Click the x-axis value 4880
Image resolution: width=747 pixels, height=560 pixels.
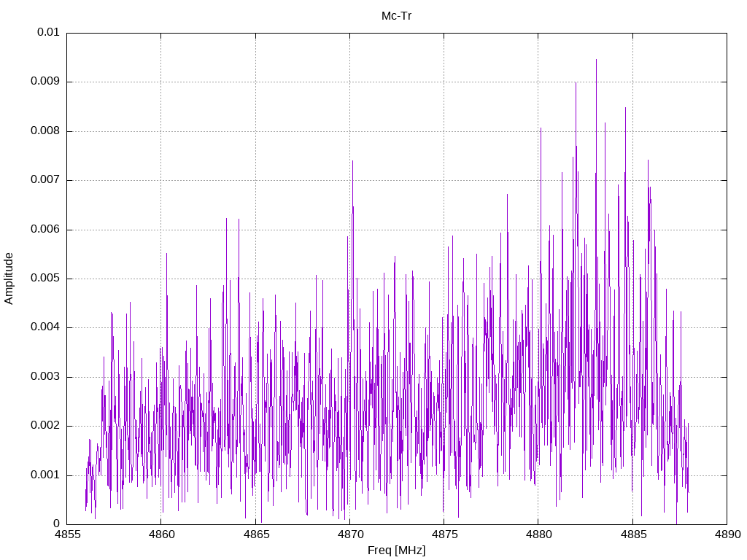pos(538,534)
